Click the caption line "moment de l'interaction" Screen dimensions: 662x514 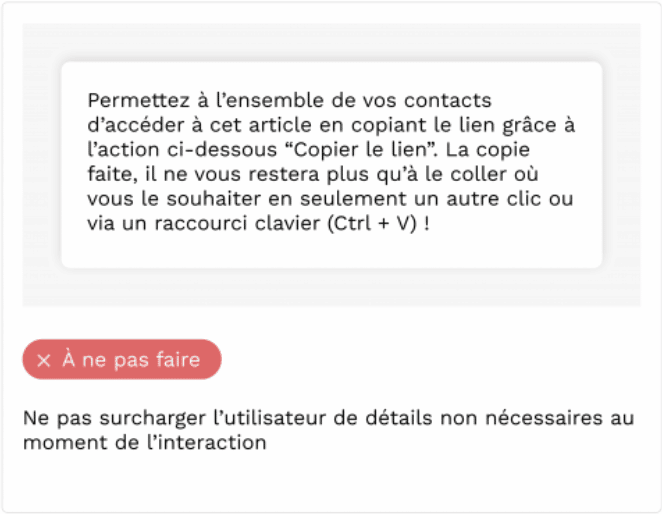(145, 443)
